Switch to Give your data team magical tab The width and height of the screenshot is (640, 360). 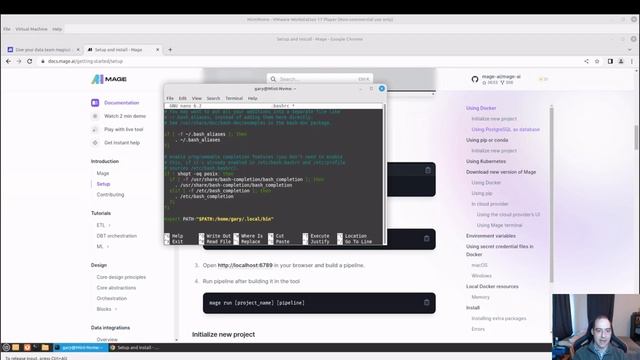click(42, 50)
